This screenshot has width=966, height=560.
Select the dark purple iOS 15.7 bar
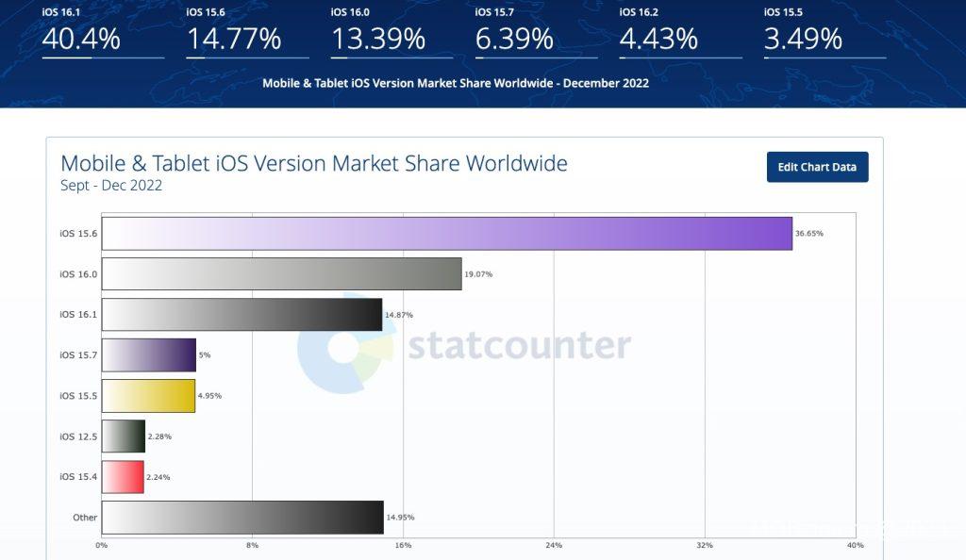pyautogui.click(x=148, y=355)
